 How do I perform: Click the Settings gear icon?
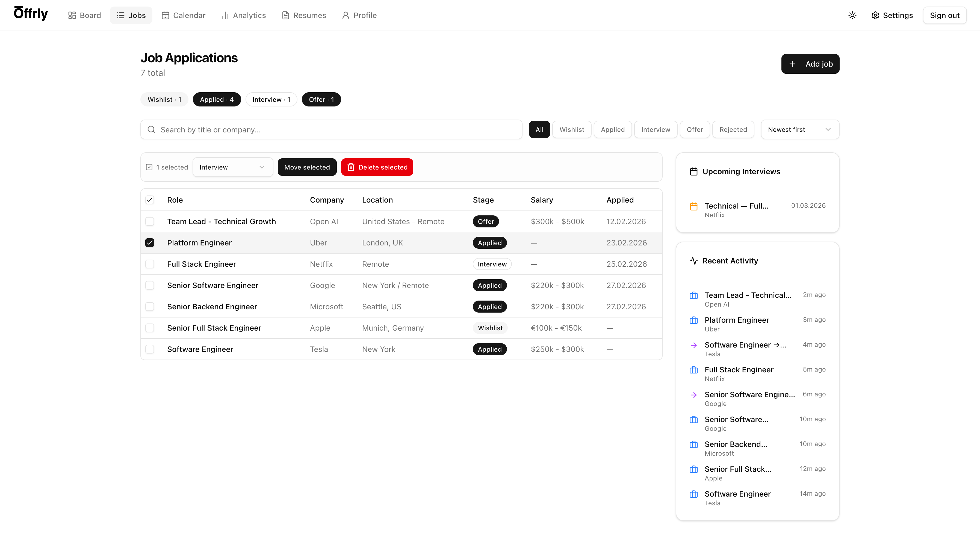coord(875,15)
